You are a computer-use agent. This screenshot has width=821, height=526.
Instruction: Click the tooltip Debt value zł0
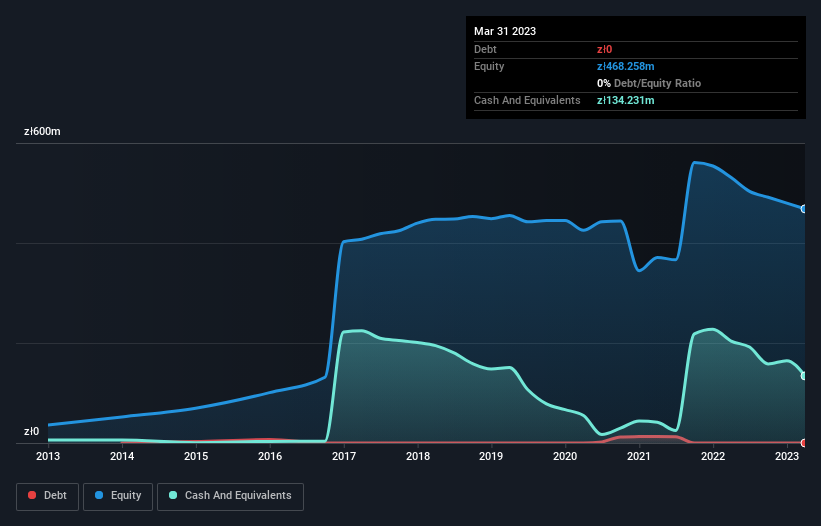point(604,49)
